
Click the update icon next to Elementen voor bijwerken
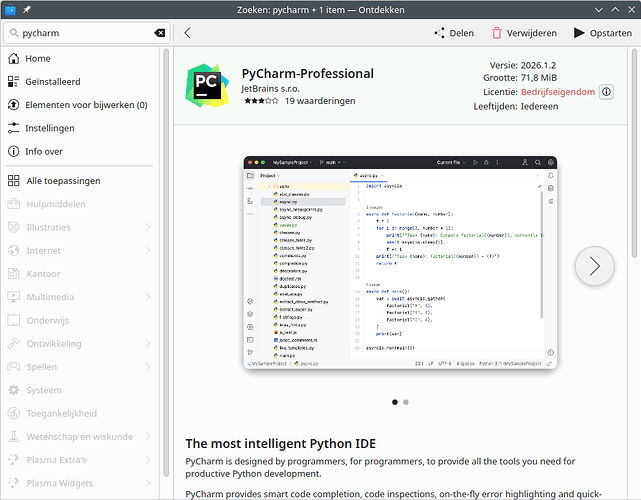[13, 105]
